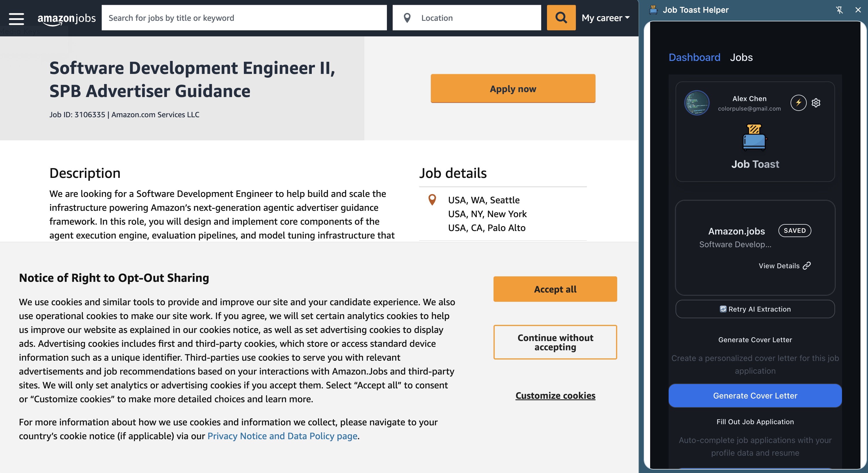Viewport: 868px width, 473px height.
Task: Switch to the Dashboard tab
Action: tap(694, 57)
